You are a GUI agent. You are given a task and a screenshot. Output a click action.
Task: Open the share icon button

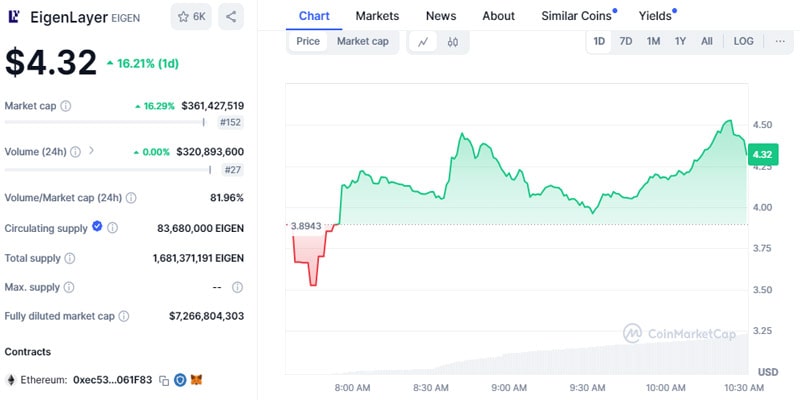pyautogui.click(x=231, y=17)
